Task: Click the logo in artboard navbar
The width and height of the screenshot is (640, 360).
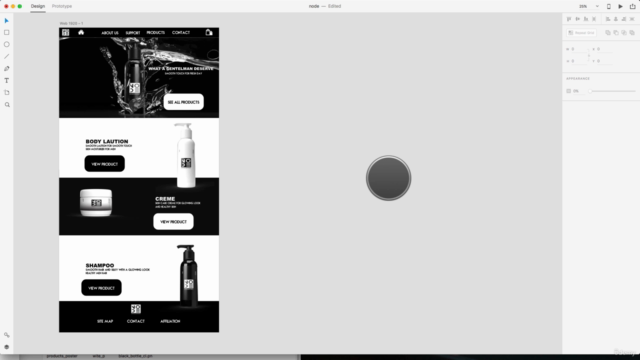Action: [x=65, y=32]
